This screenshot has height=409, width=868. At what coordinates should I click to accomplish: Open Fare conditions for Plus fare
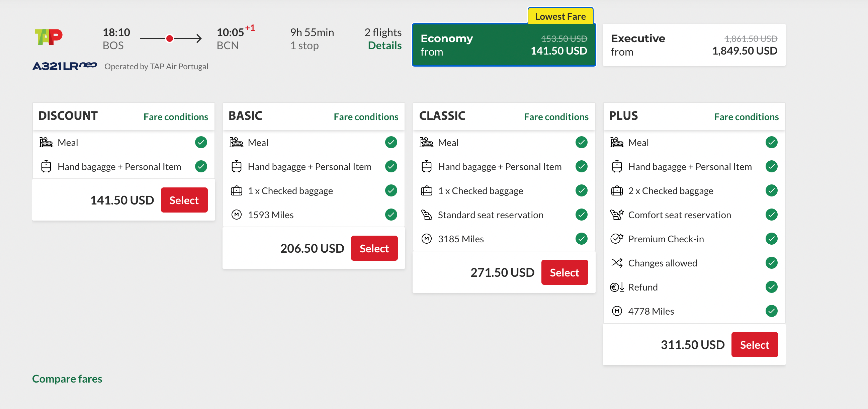746,117
